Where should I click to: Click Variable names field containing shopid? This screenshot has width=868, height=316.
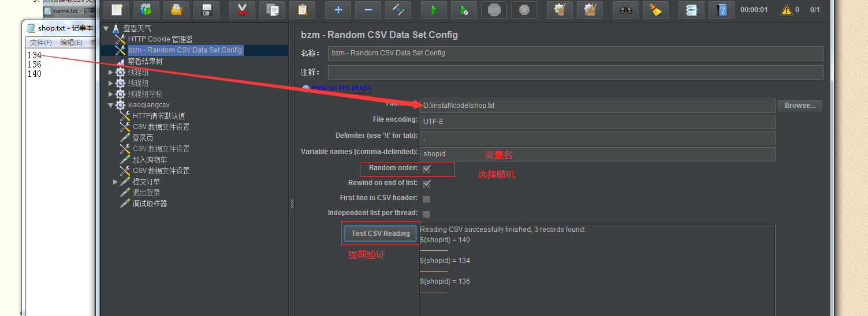pyautogui.click(x=597, y=154)
